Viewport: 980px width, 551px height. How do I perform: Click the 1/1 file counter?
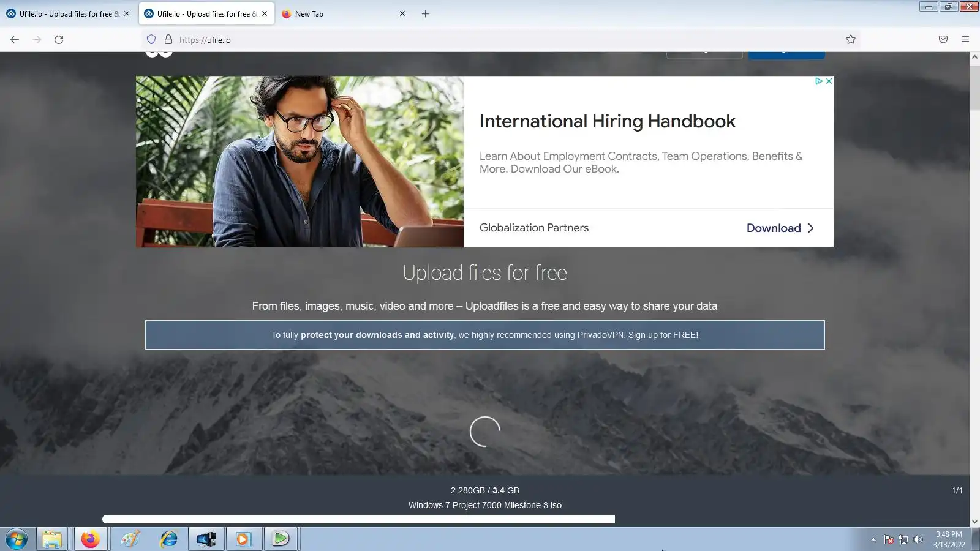[x=957, y=490]
